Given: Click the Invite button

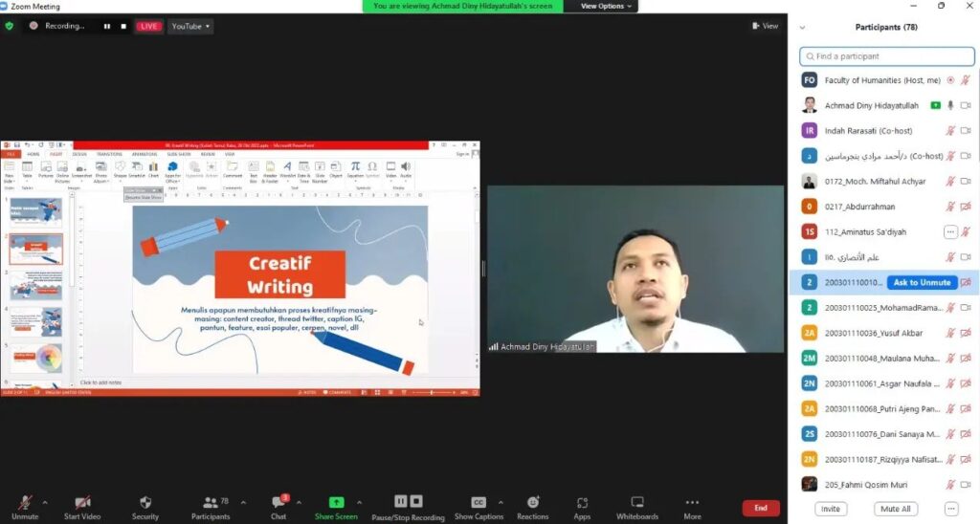Looking at the screenshot, I should pyautogui.click(x=830, y=509).
